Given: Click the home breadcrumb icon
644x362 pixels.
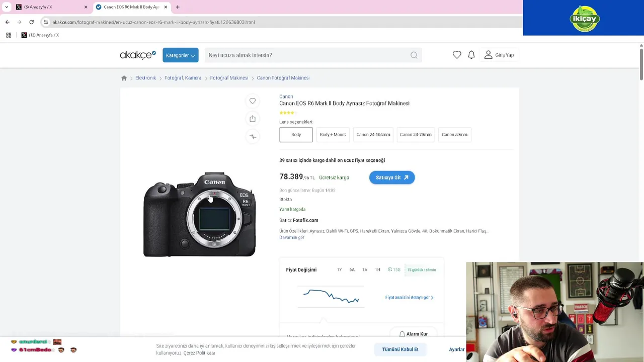Looking at the screenshot, I should (124, 78).
